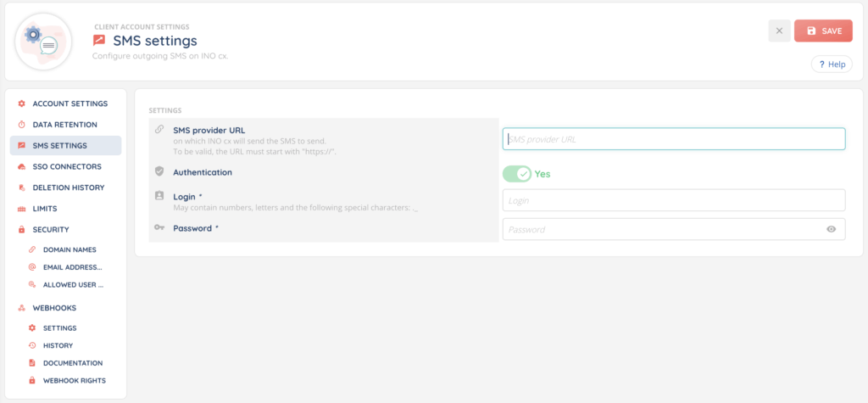
Task: Click the Account Settings gear icon
Action: pos(22,104)
